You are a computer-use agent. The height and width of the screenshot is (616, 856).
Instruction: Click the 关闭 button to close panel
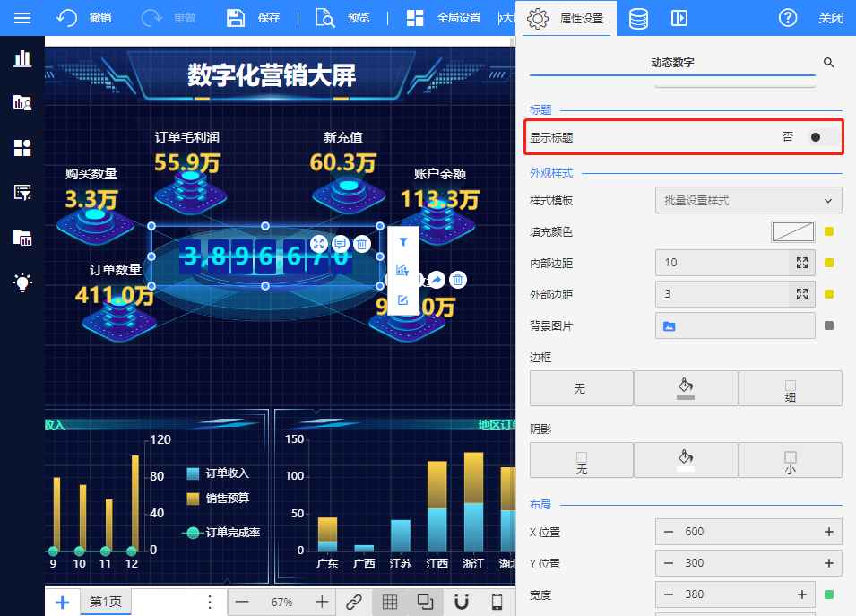pos(831,18)
